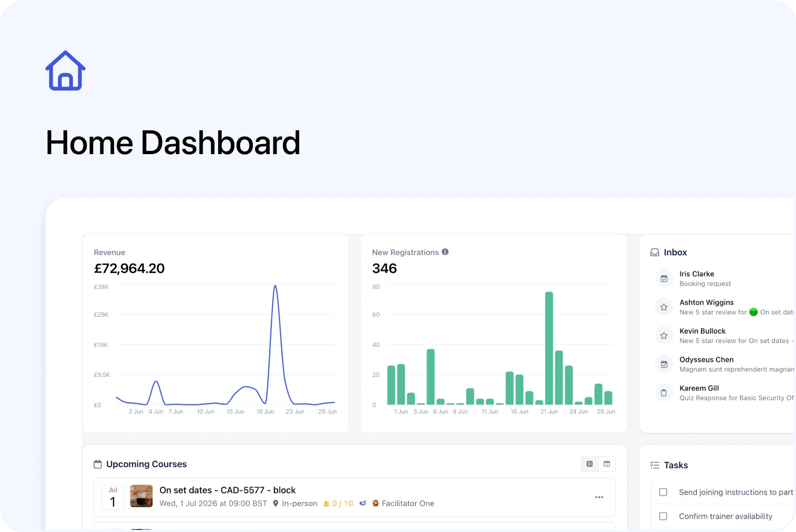Click the Facilitator One avatar icon
The width and height of the screenshot is (796, 532).
pos(375,503)
